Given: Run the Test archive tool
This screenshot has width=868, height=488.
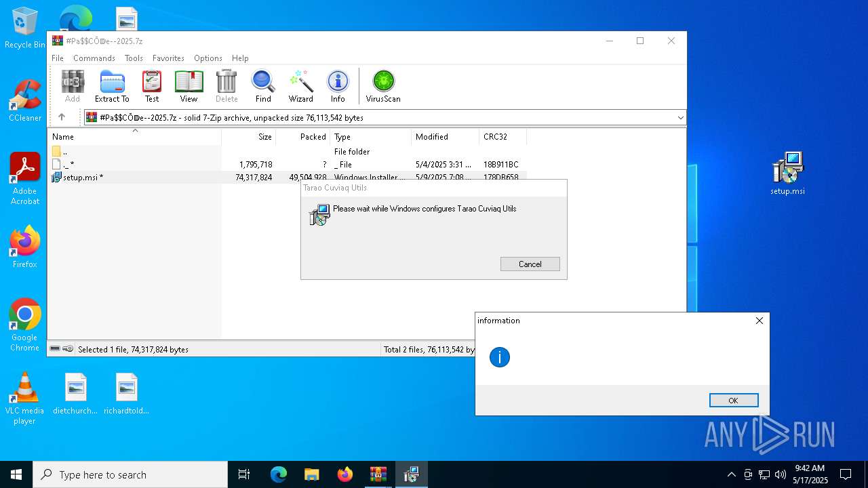Looking at the screenshot, I should tap(152, 86).
